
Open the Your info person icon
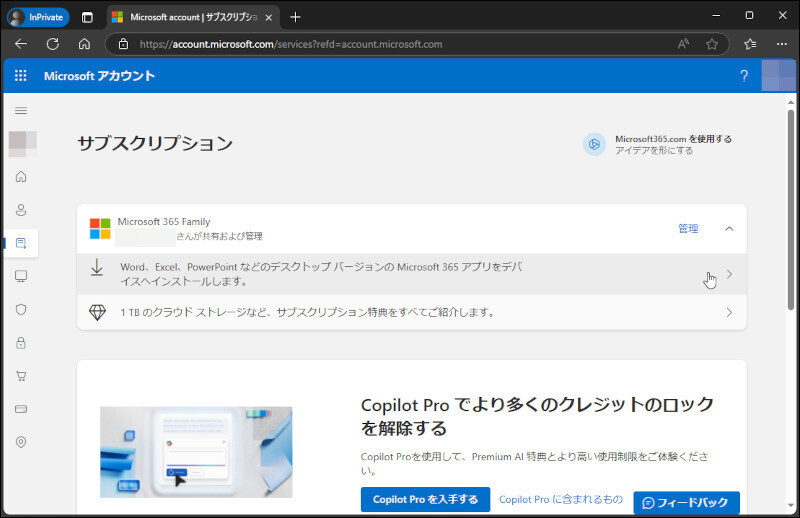pos(21,210)
